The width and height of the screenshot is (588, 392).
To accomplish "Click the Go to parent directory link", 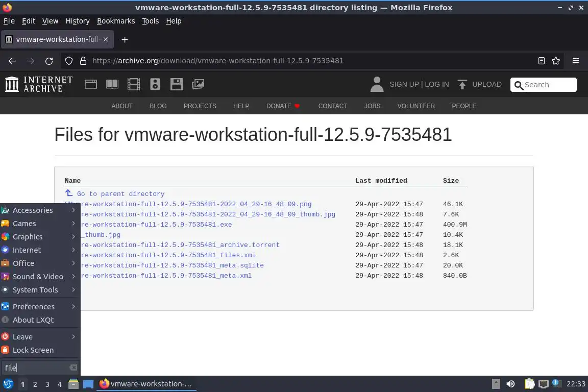I will tap(121, 194).
